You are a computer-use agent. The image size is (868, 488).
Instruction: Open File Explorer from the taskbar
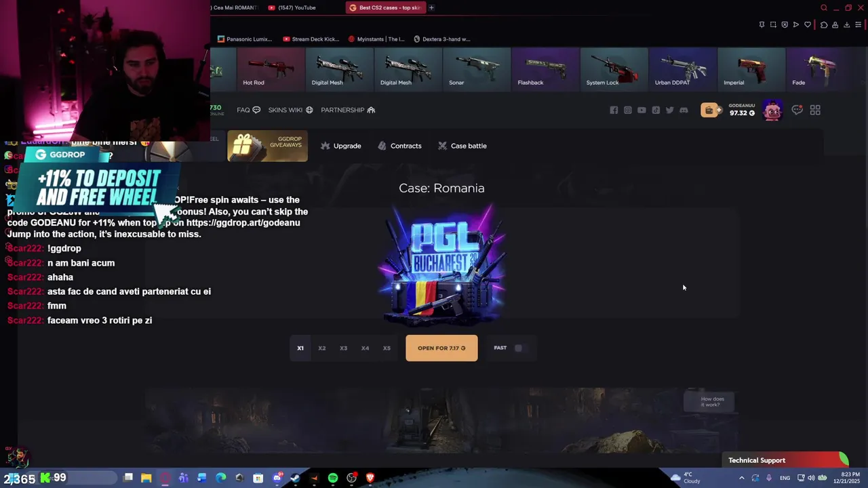click(x=146, y=478)
